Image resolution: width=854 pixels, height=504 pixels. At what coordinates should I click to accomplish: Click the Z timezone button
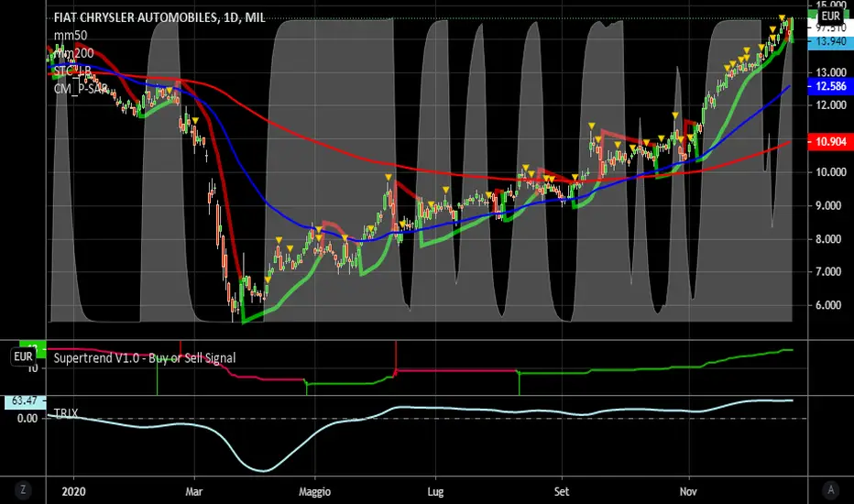(x=23, y=490)
